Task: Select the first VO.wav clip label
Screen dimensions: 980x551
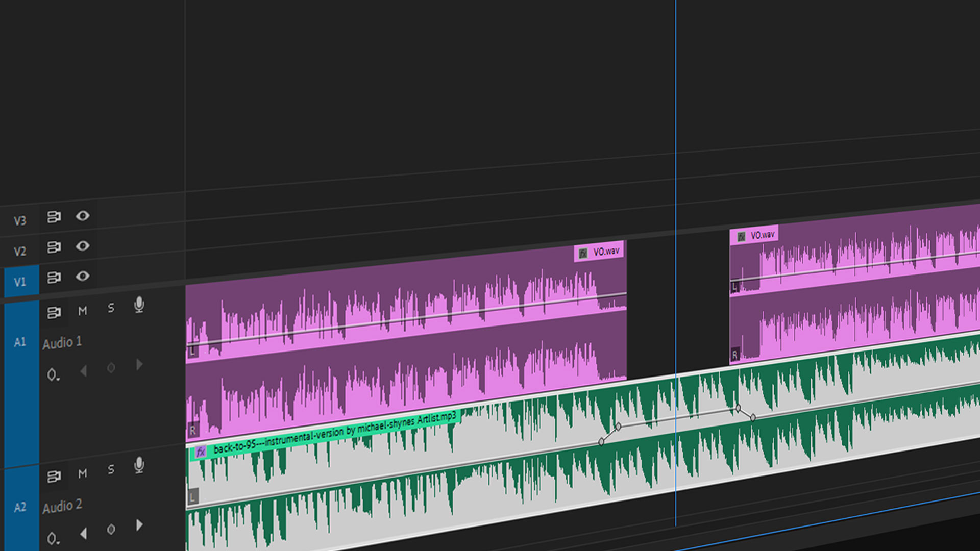Action: (606, 252)
